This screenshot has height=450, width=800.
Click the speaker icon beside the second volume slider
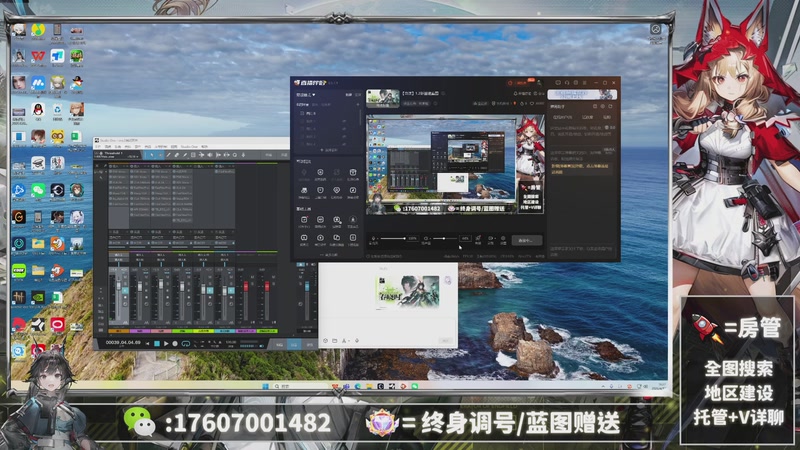pos(427,238)
